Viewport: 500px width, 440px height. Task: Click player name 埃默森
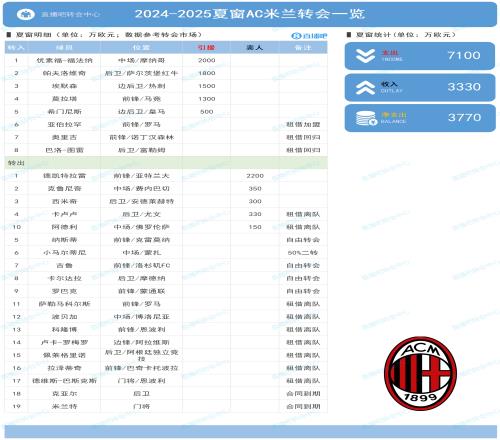(64, 86)
